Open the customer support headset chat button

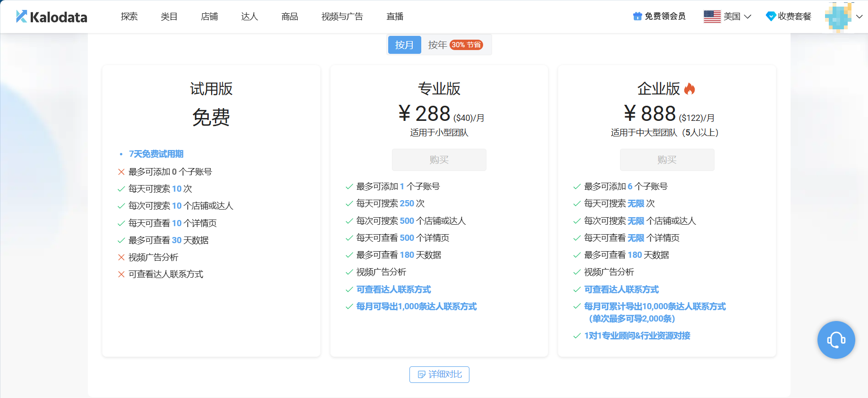[x=836, y=340]
